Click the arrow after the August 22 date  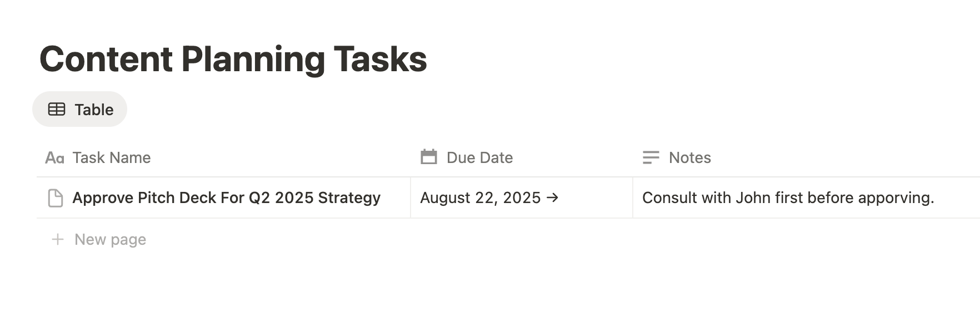(x=553, y=197)
